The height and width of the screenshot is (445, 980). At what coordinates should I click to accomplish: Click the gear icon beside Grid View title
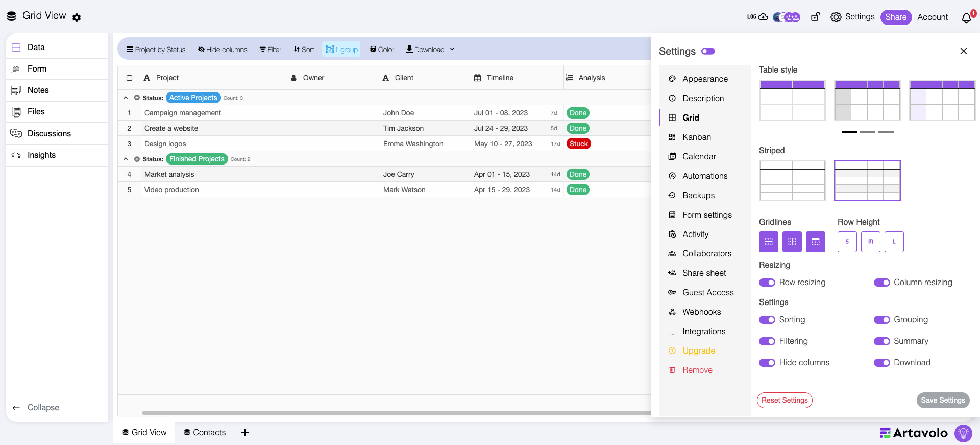pyautogui.click(x=77, y=18)
